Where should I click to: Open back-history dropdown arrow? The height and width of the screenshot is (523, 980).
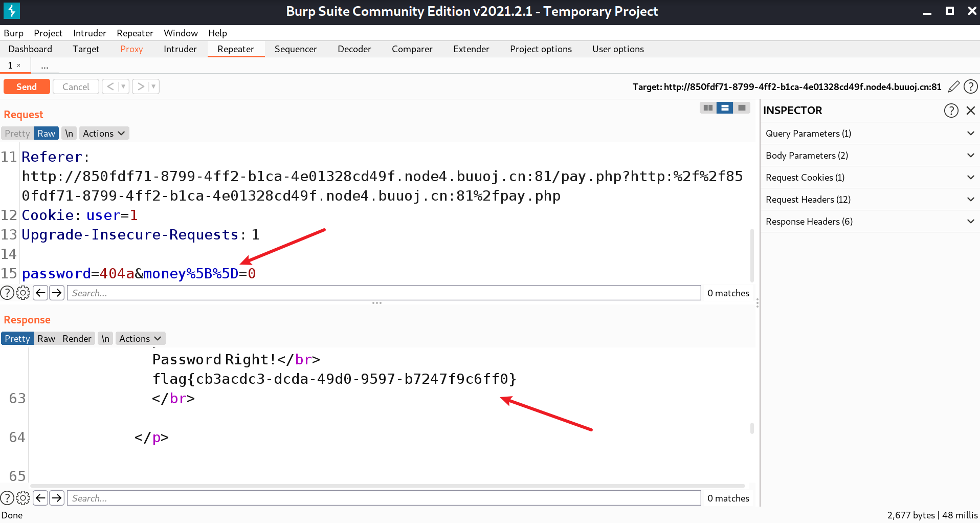click(x=123, y=86)
